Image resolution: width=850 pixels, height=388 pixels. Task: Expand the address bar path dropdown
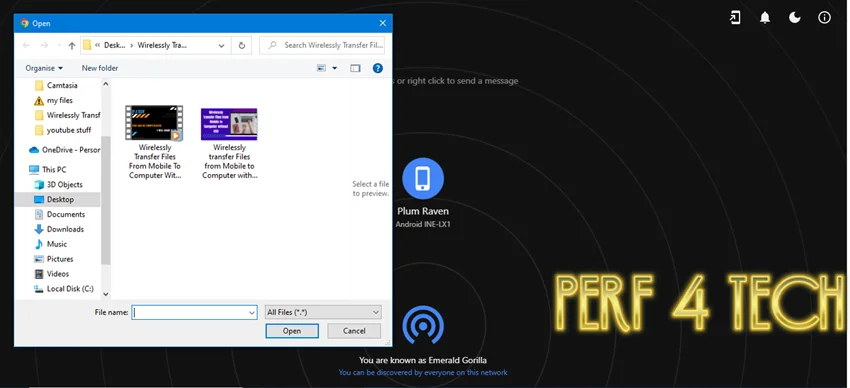pyautogui.click(x=221, y=46)
